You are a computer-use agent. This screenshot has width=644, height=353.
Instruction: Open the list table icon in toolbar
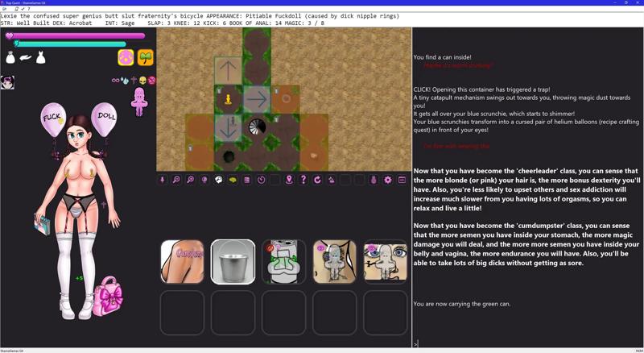(x=247, y=180)
